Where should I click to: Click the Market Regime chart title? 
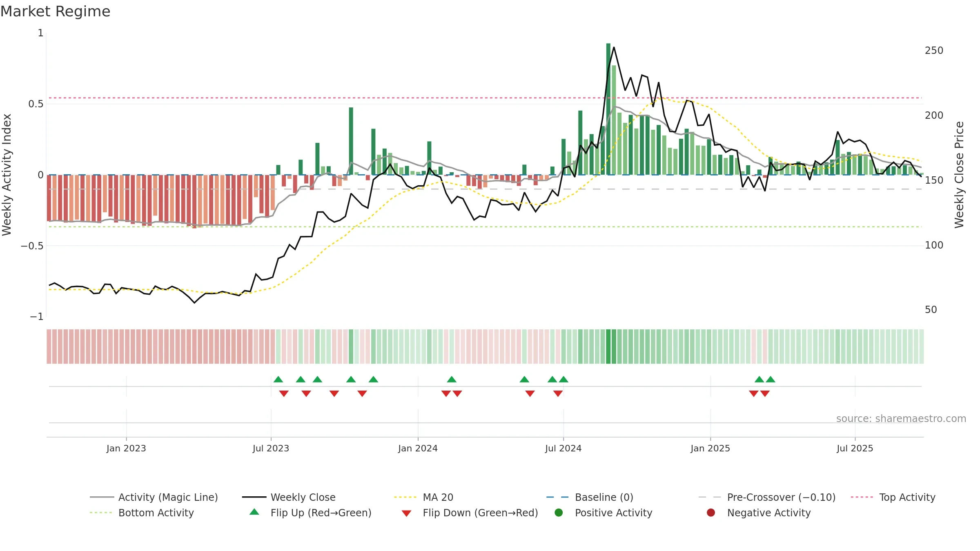coord(55,11)
